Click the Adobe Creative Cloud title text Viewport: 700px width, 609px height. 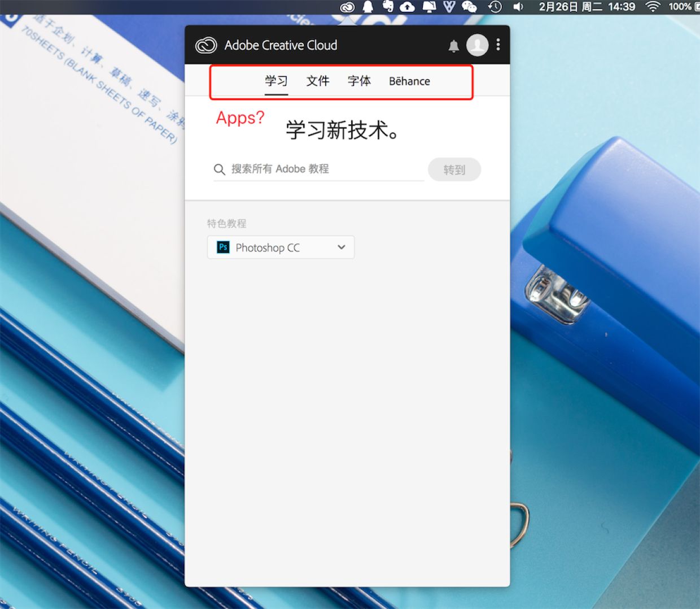(x=281, y=45)
